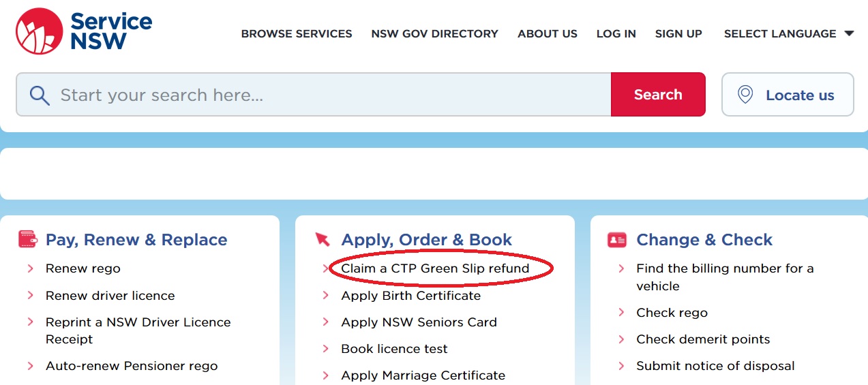Click Log In link
Viewport: 868px width, 385px height.
(x=616, y=33)
